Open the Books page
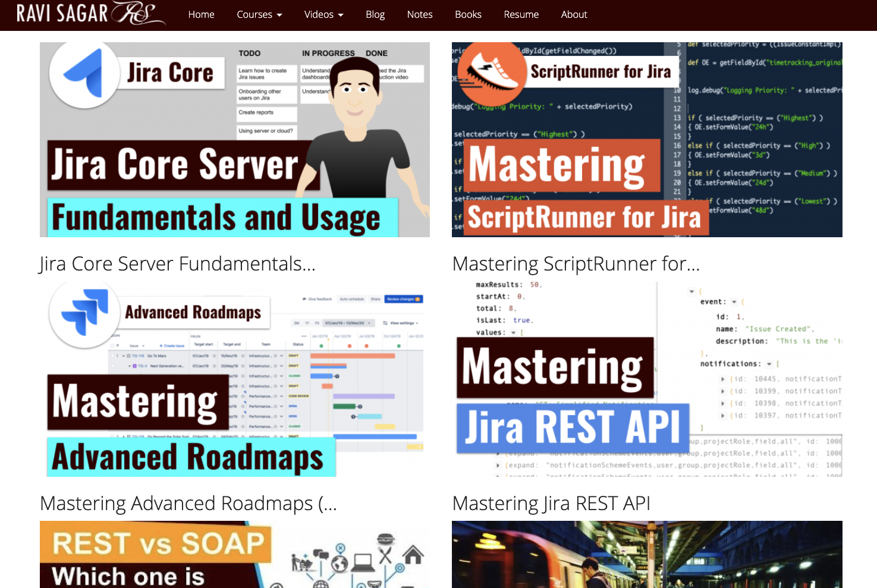Viewport: 877px width, 588px height. pos(468,14)
